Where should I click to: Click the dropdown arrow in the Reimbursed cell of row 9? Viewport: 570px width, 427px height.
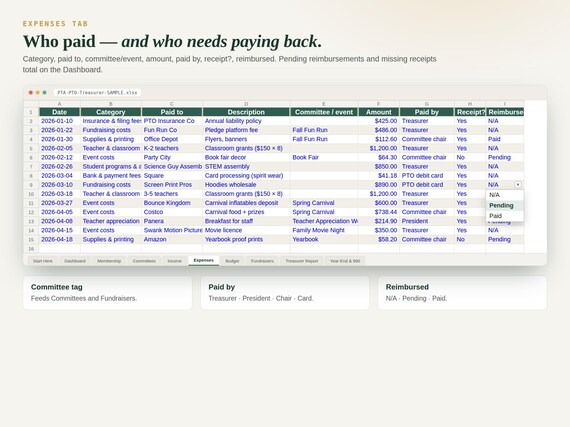pos(518,185)
